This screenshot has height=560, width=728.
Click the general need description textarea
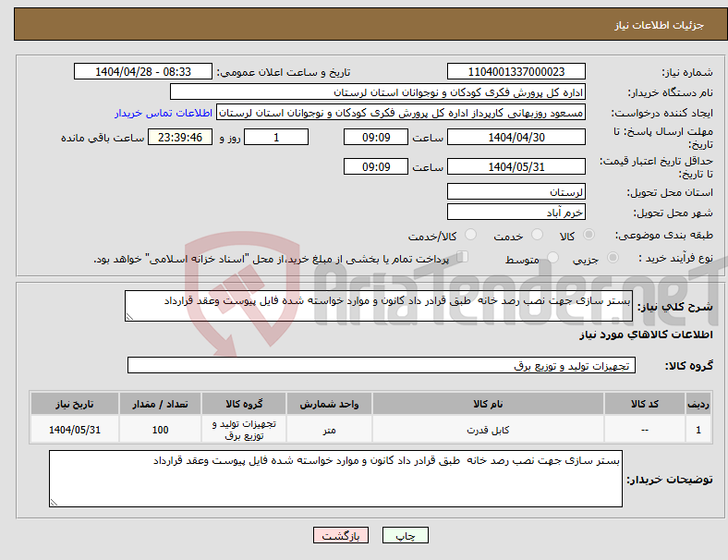tap(379, 306)
